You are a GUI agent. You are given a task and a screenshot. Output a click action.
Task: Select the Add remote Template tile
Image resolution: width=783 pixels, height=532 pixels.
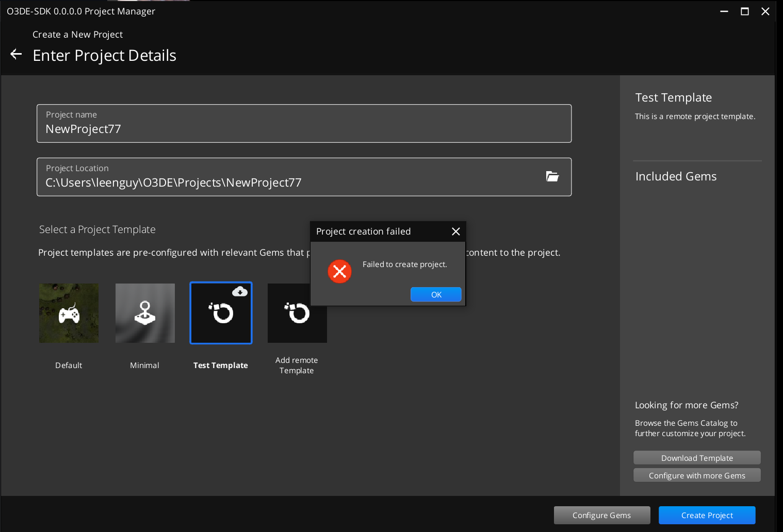(297, 313)
